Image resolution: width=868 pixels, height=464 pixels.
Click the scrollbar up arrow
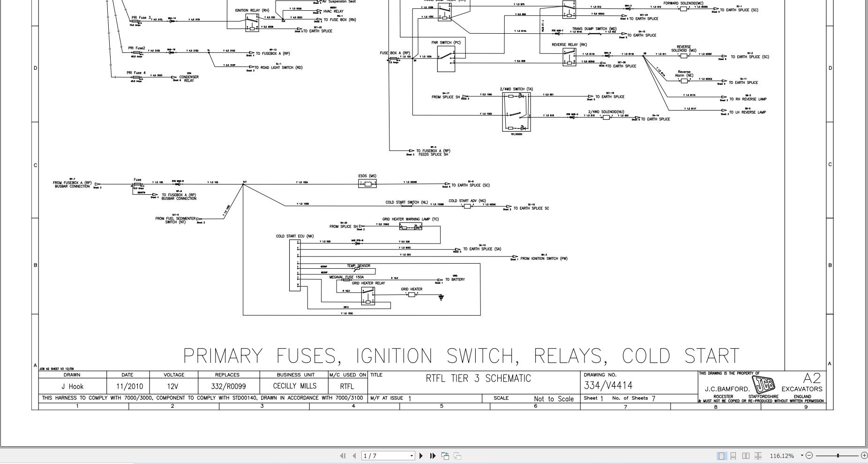click(865, 3)
